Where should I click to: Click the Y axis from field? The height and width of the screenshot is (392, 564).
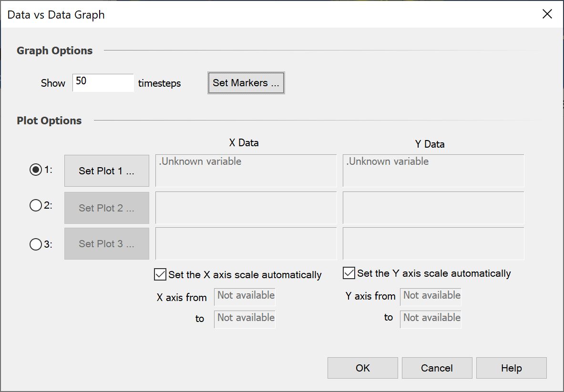click(431, 297)
